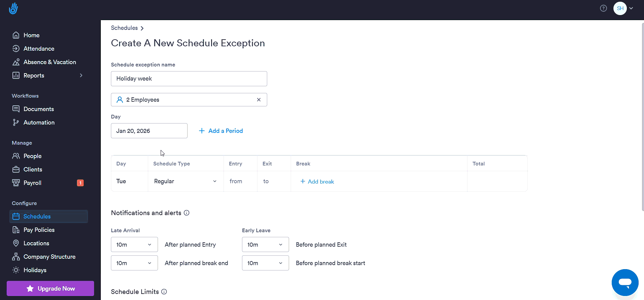Open the live chat bubble
Screen dimensions: 644x300
coord(625,283)
